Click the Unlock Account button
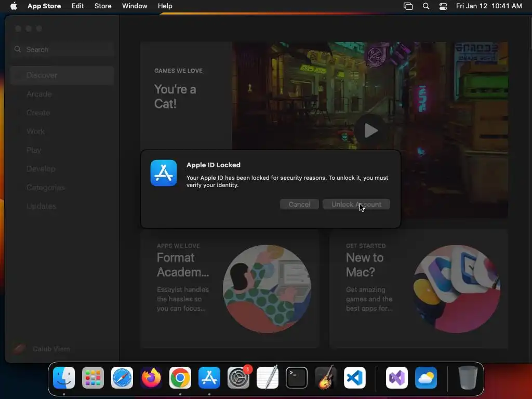Viewport: 532px width, 399px height. coord(356,204)
